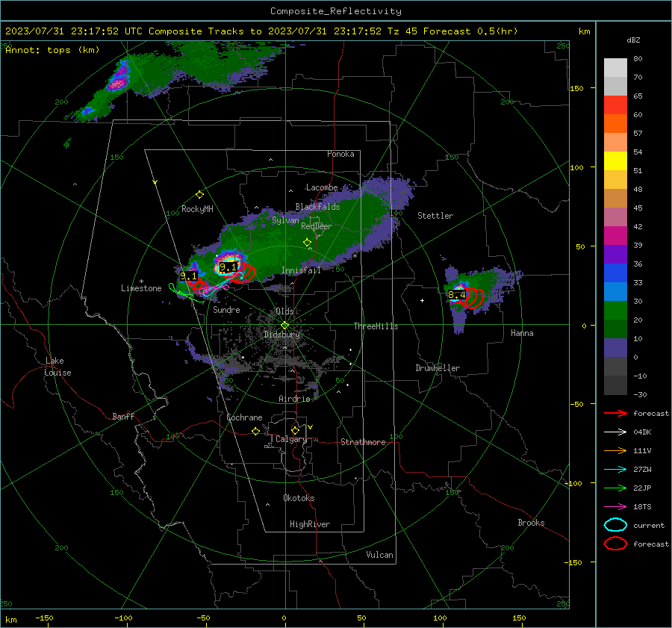Click the Brooks town label
This screenshot has width=672, height=628.
point(531,523)
